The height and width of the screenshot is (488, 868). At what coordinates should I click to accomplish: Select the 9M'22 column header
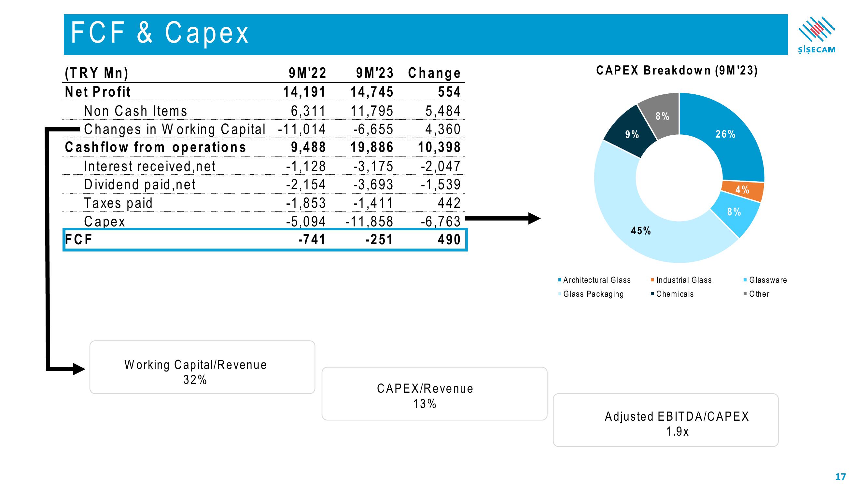pyautogui.click(x=307, y=73)
